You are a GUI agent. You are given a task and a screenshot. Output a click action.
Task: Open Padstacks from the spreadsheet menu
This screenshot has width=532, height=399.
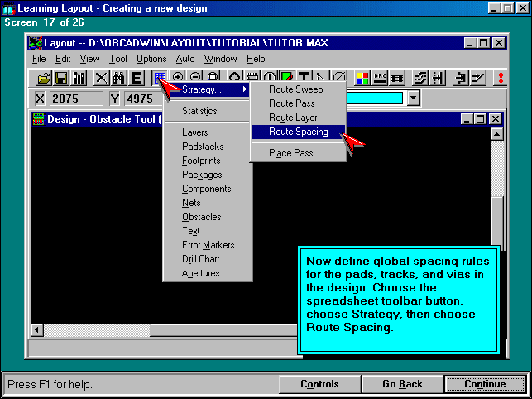point(203,147)
